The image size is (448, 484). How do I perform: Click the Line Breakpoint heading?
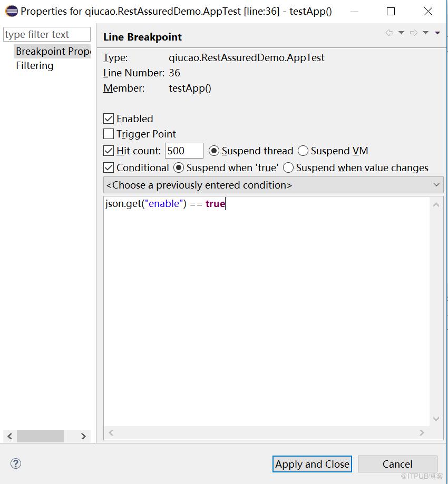pyautogui.click(x=142, y=37)
